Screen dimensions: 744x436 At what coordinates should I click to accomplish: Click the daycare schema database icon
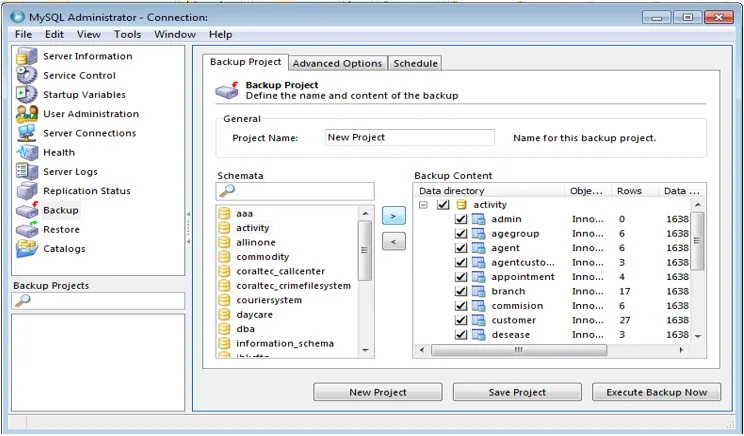(224, 315)
